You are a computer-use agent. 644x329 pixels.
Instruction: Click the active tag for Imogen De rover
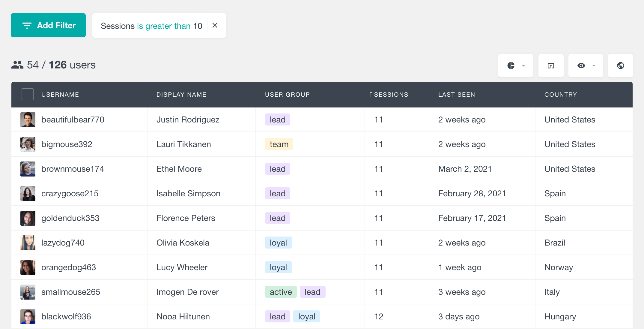pyautogui.click(x=281, y=292)
